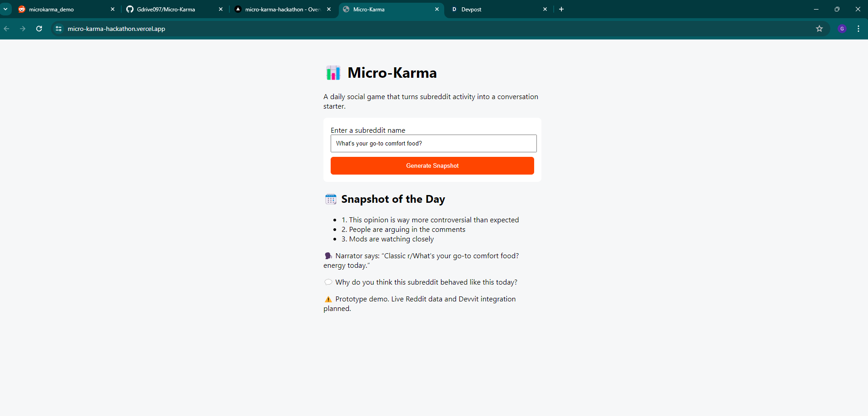Switch to the micro-karma-hackathon Vercel tab
This screenshot has width=868, height=416.
click(283, 9)
